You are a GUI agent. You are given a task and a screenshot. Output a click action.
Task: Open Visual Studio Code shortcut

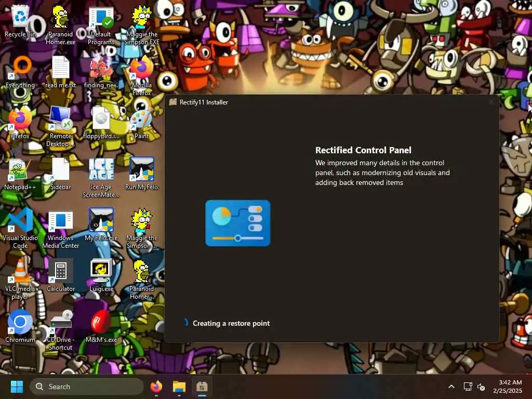[20, 229]
